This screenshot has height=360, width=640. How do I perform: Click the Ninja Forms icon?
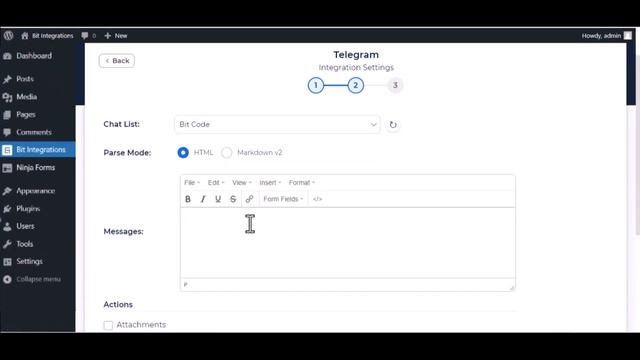tap(7, 168)
